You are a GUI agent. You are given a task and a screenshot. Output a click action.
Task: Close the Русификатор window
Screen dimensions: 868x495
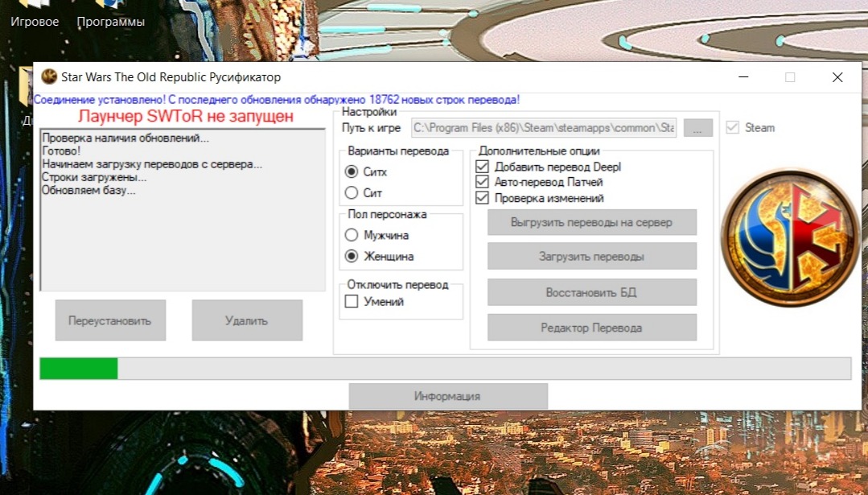837,77
